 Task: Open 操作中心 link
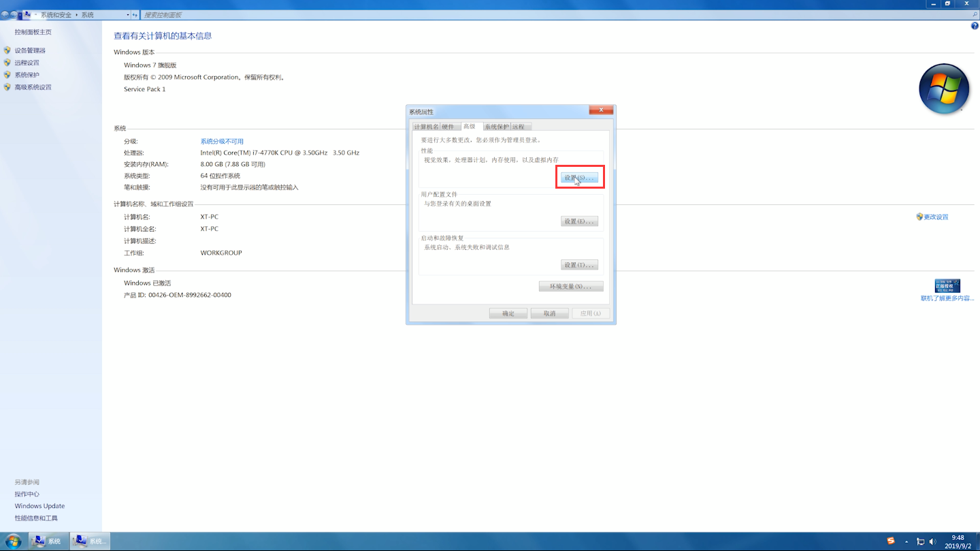point(27,494)
